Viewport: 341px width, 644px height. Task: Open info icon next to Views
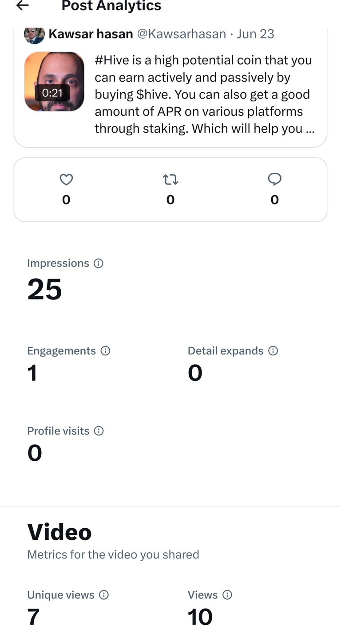point(227,595)
